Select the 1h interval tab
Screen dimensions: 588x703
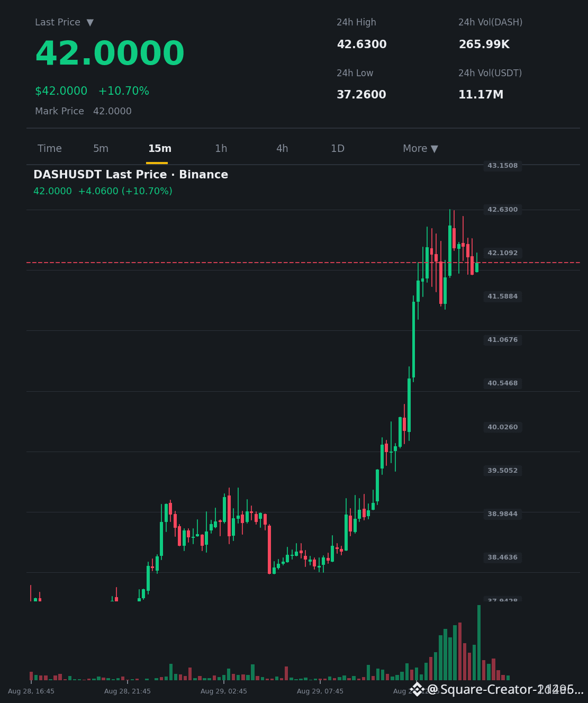(x=221, y=149)
